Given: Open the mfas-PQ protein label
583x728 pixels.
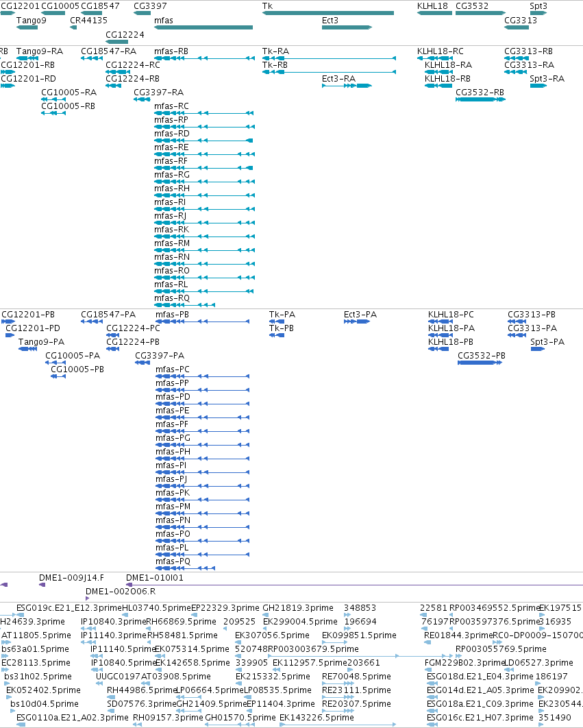Looking at the screenshot, I should (173, 561).
